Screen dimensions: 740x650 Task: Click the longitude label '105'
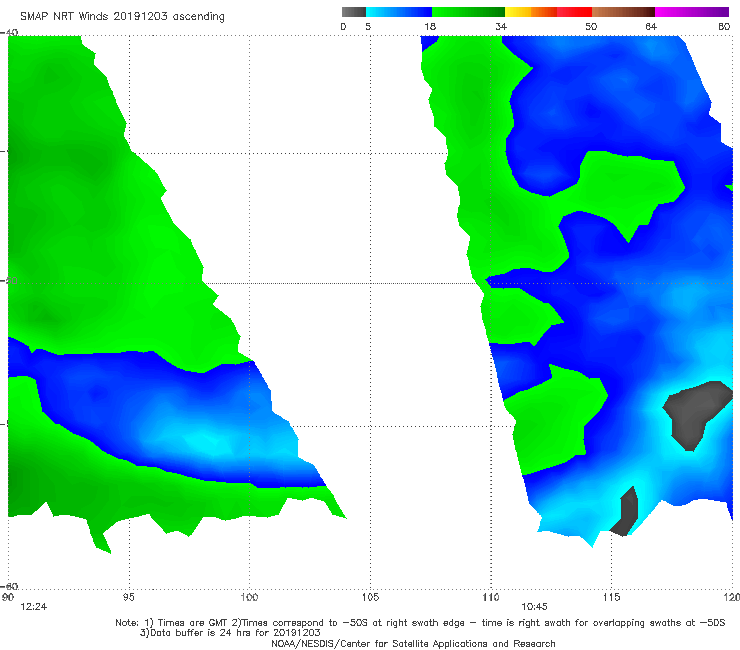(370, 597)
